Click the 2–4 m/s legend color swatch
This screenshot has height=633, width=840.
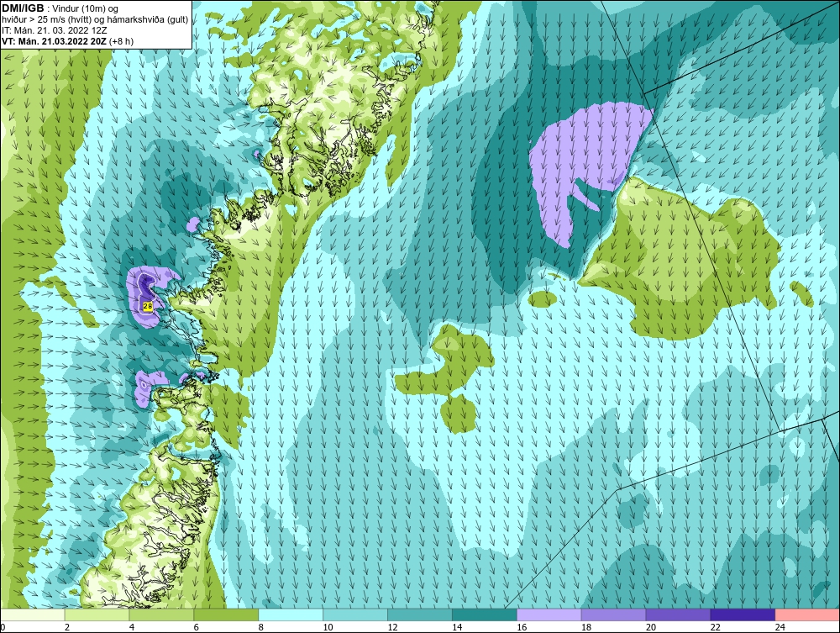97,615
